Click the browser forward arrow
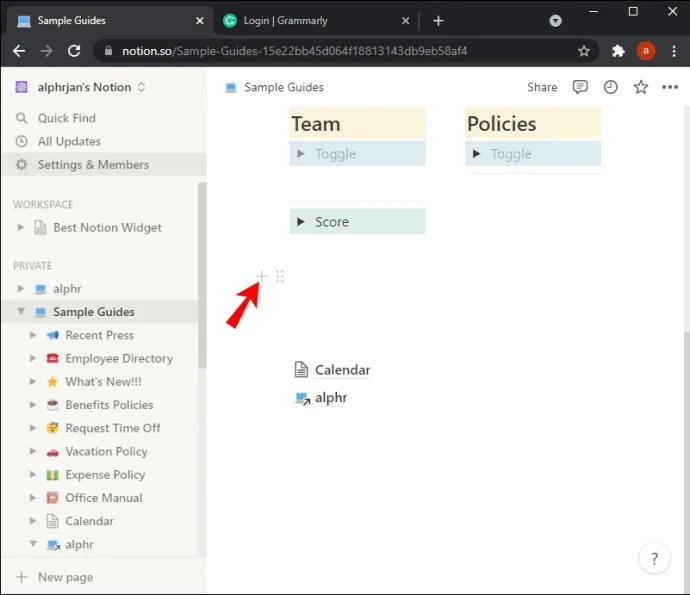This screenshot has height=595, width=690. point(46,51)
